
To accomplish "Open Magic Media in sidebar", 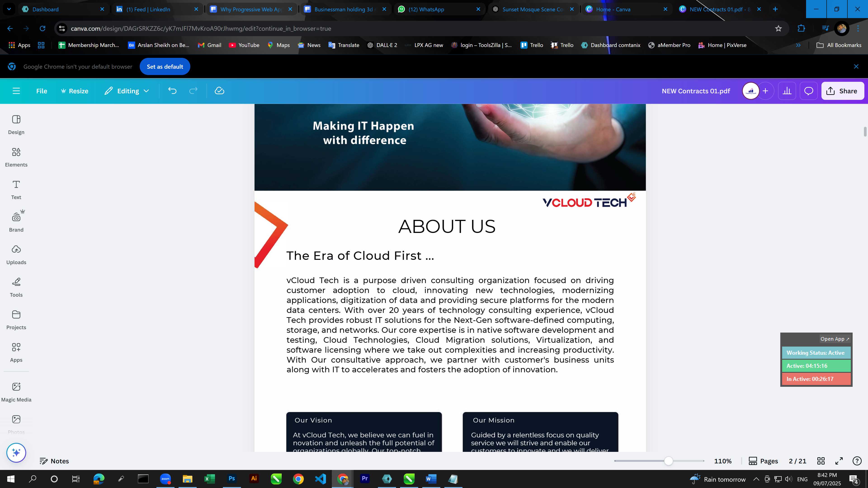I will click(x=16, y=392).
